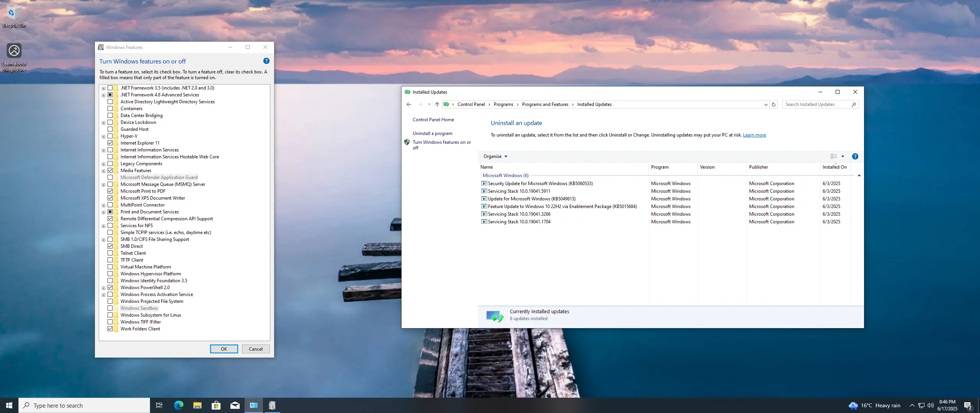Click the view options icon
The height and width of the screenshot is (413, 980).
[x=834, y=156]
